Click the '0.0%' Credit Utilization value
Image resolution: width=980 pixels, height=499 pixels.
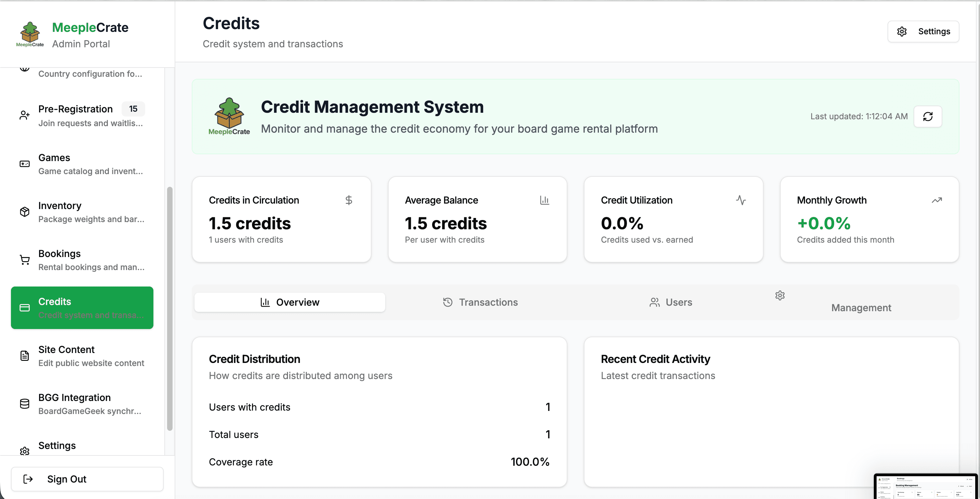[622, 223]
